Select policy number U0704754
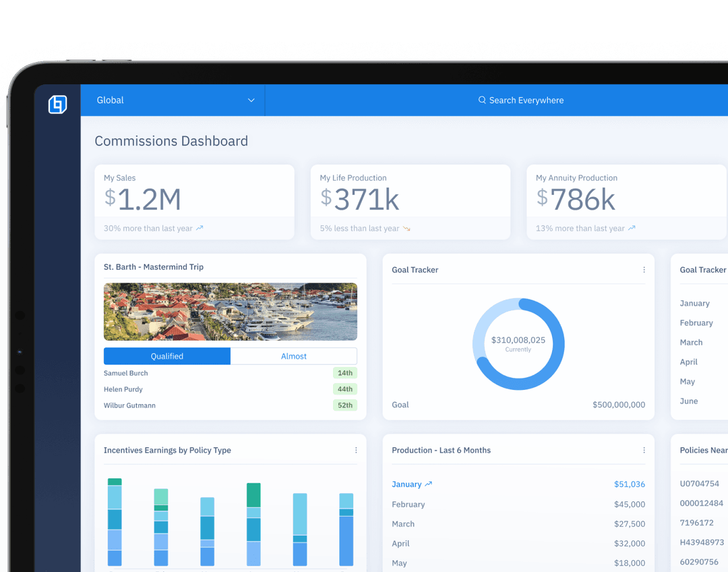728x572 pixels. pos(701,484)
